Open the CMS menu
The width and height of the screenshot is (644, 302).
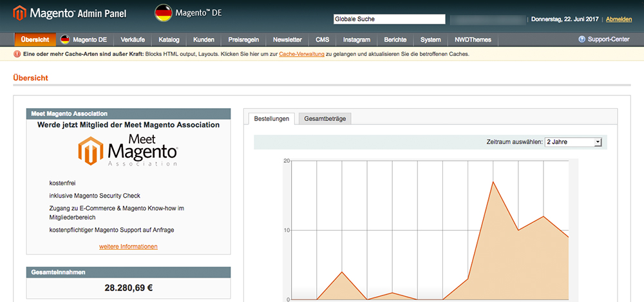pyautogui.click(x=323, y=40)
